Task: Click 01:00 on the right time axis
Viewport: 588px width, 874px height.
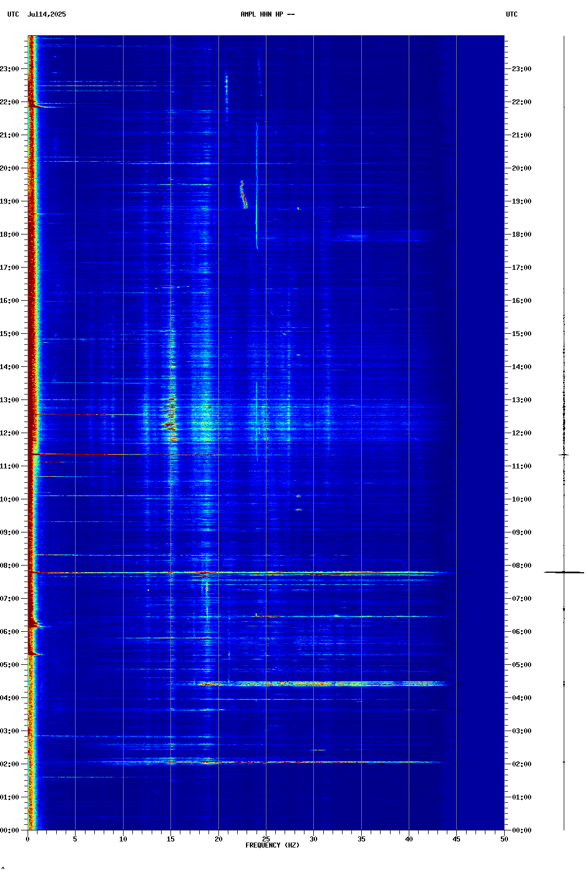Action: [522, 797]
